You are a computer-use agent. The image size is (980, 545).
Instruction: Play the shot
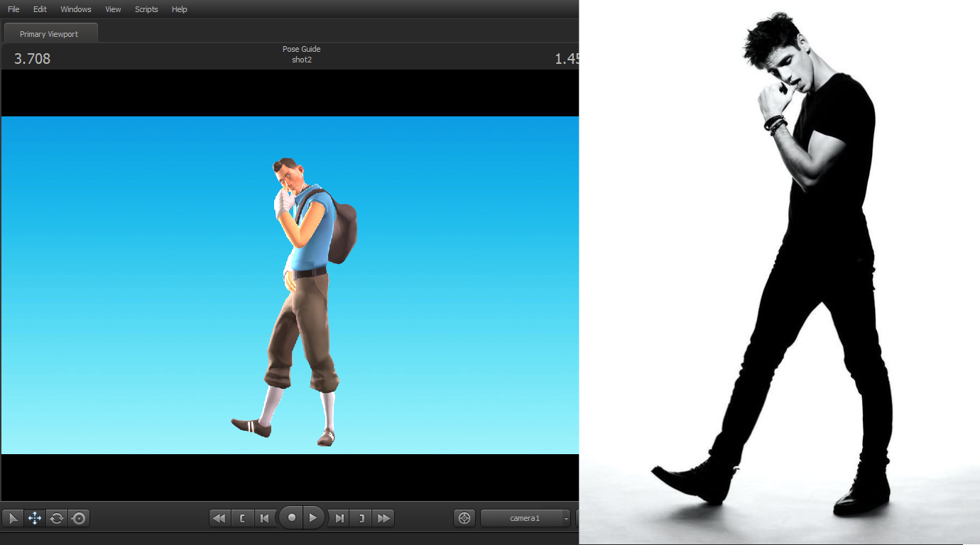pos(313,518)
